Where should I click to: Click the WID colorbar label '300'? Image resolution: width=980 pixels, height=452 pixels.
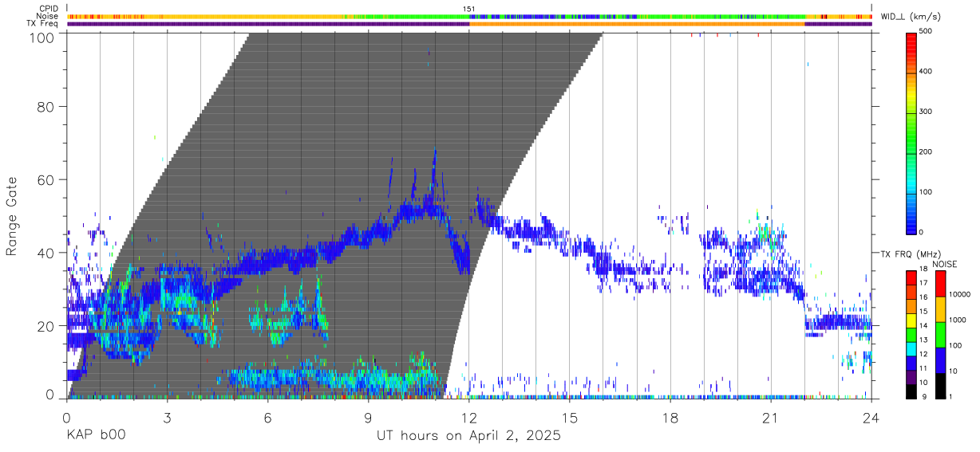tap(927, 112)
